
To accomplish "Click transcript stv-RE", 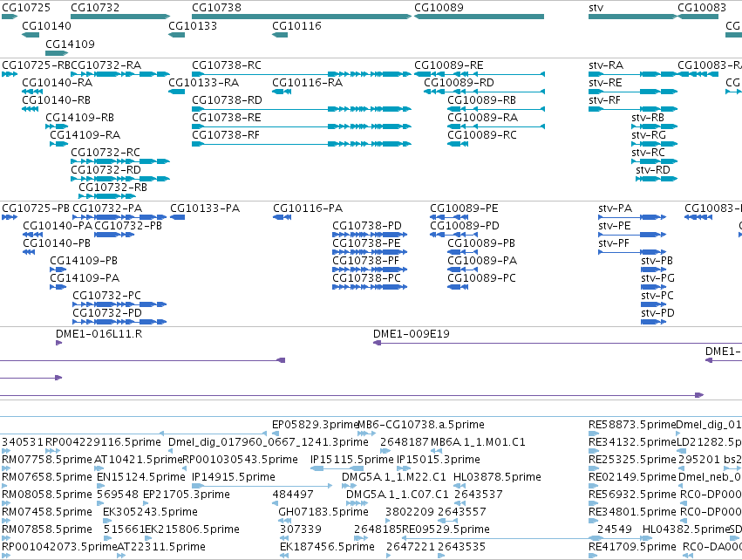I will point(633,92).
